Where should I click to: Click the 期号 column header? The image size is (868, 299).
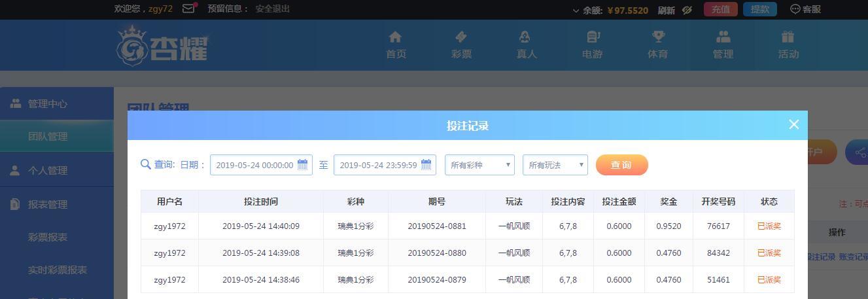pyautogui.click(x=437, y=202)
